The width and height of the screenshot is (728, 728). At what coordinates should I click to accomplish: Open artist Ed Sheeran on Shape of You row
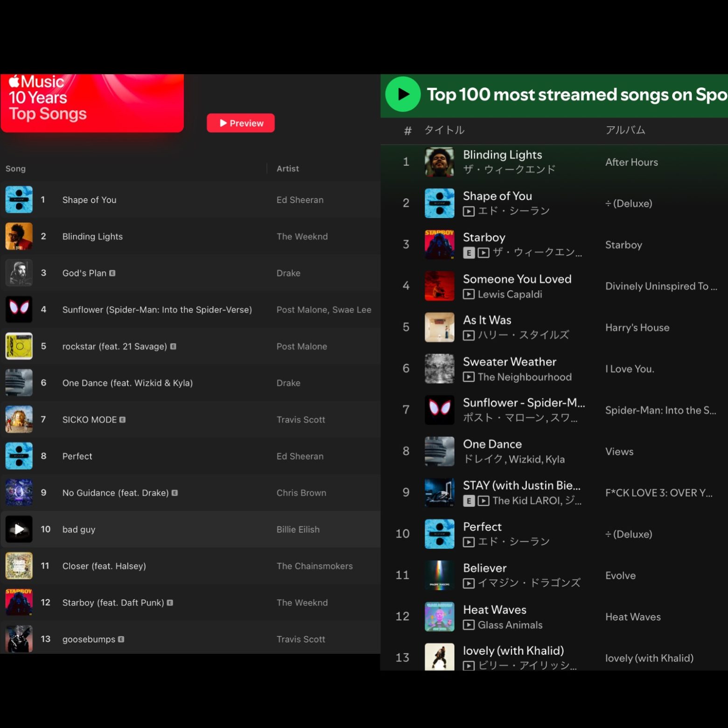(x=300, y=200)
